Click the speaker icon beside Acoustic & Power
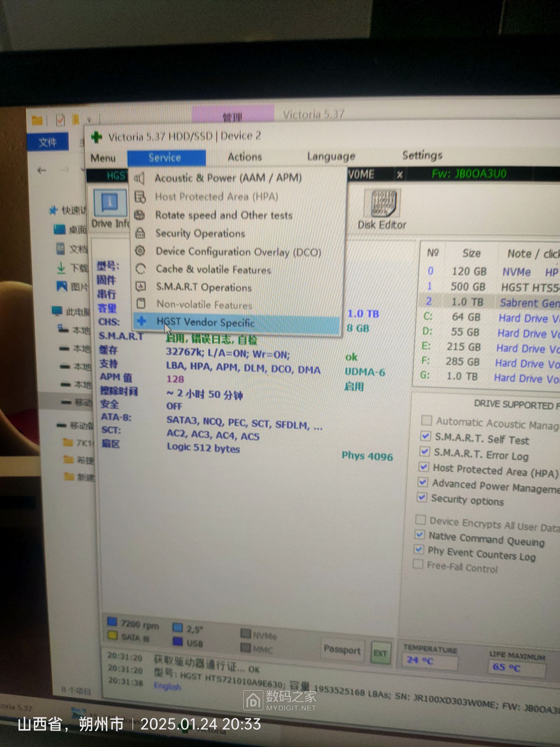The width and height of the screenshot is (560, 747). point(139,178)
